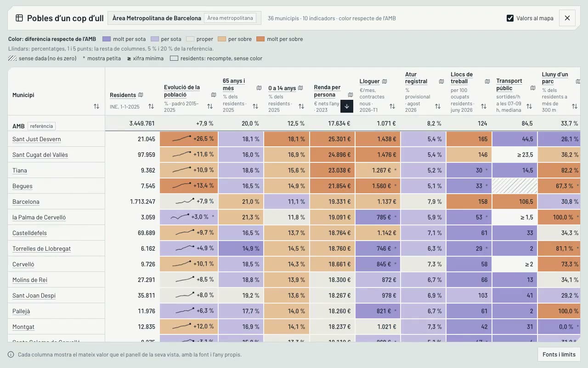
Task: Click the AMB referència badge
Action: [41, 126]
